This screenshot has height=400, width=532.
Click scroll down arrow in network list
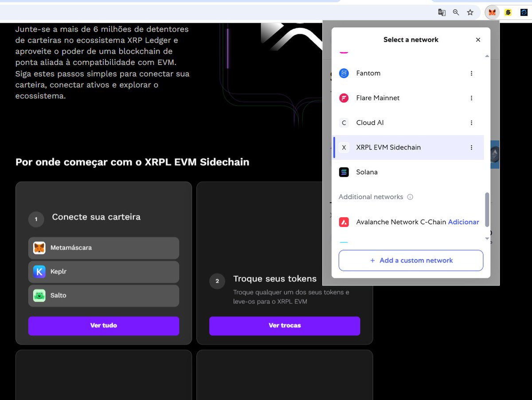(x=487, y=239)
